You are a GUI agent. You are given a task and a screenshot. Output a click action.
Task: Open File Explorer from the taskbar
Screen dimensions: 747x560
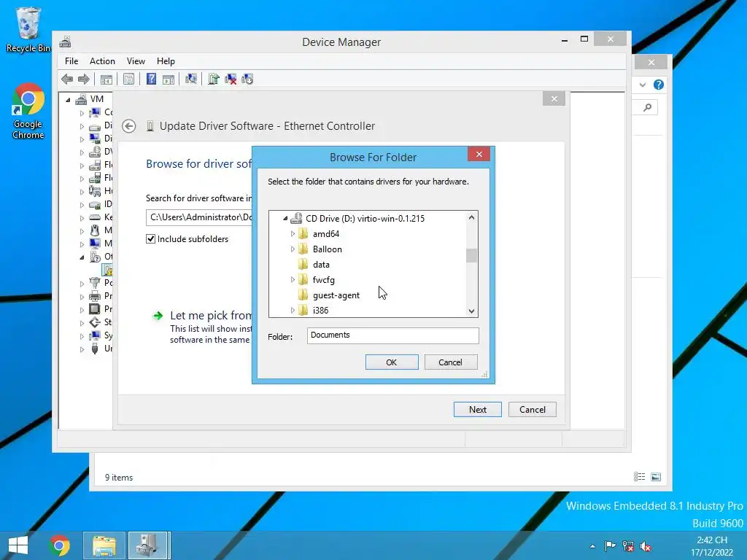click(x=104, y=545)
